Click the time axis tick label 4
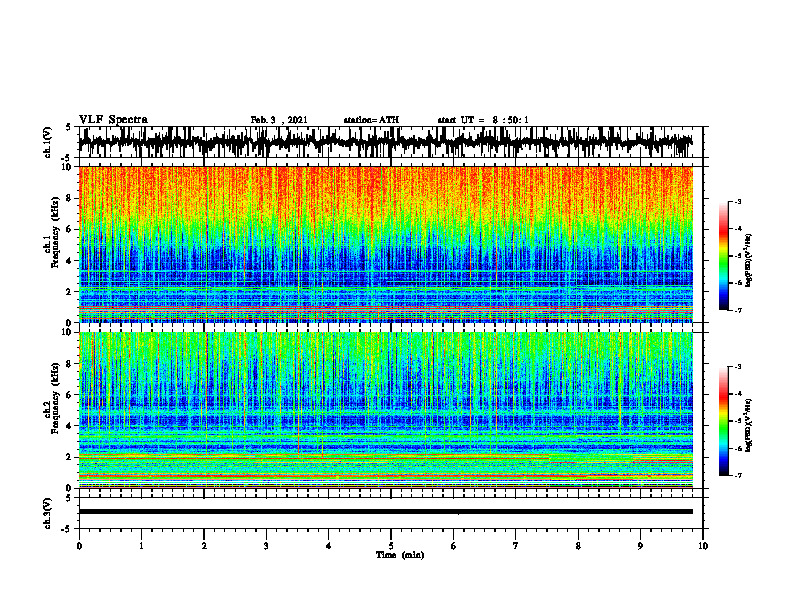792x612 pixels. (x=329, y=546)
